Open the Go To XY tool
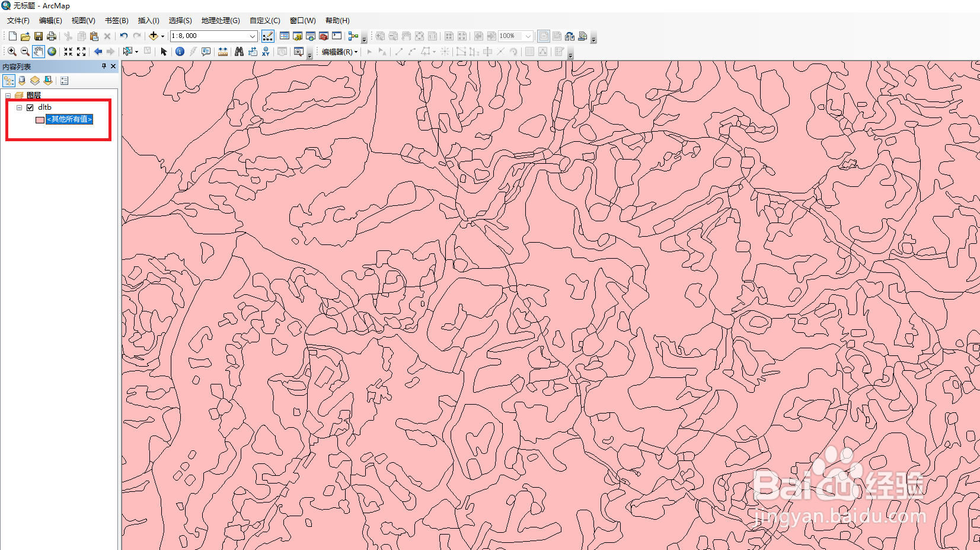Image resolution: width=980 pixels, height=550 pixels. pyautogui.click(x=266, y=52)
